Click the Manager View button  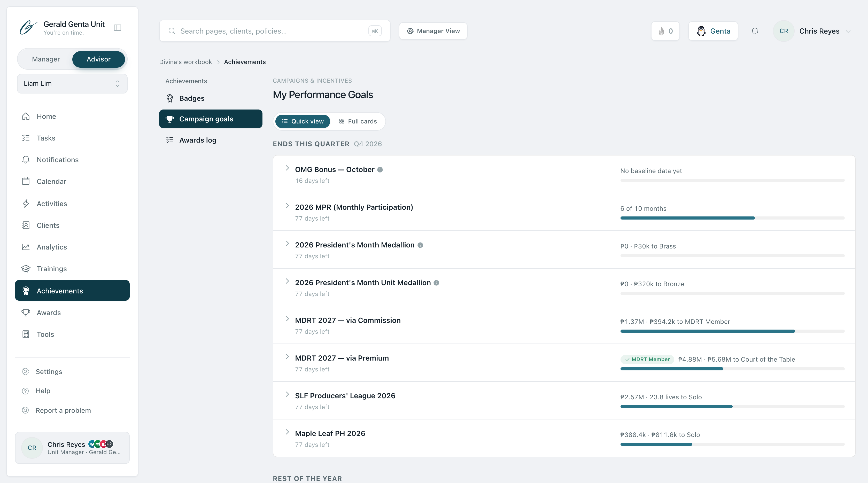pos(433,31)
